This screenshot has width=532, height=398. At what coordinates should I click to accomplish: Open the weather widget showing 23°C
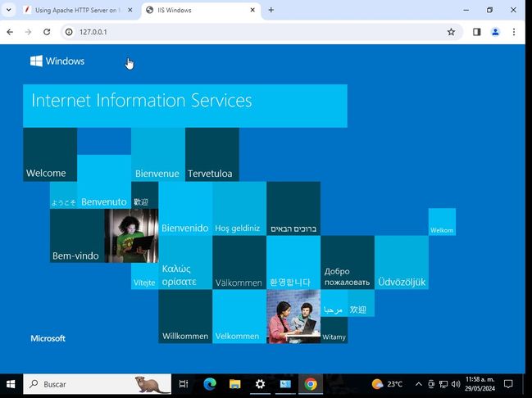coord(387,384)
